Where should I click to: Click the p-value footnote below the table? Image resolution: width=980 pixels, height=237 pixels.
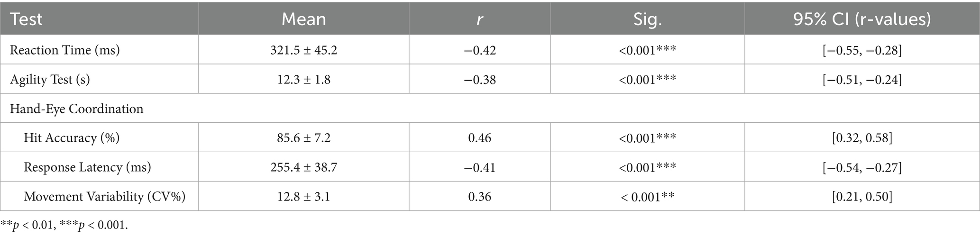(x=64, y=226)
